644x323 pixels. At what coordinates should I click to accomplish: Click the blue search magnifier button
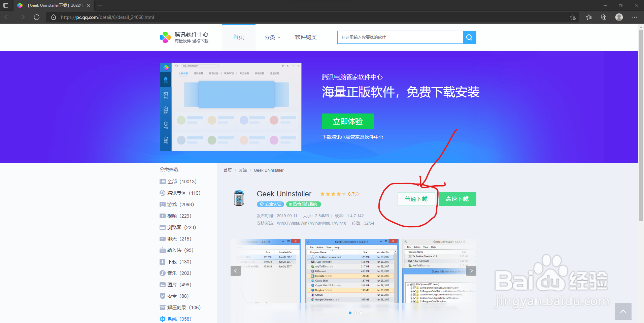(469, 37)
